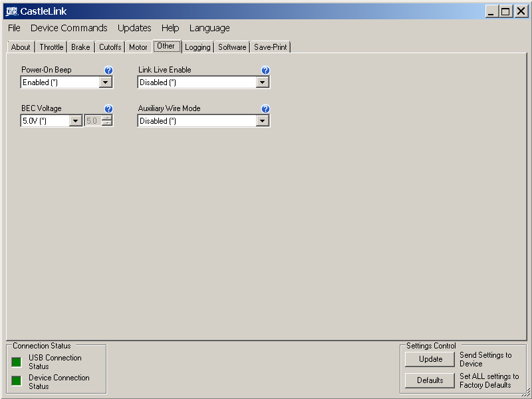Switch to the Cutoffs tab
This screenshot has height=399, width=532.
110,47
